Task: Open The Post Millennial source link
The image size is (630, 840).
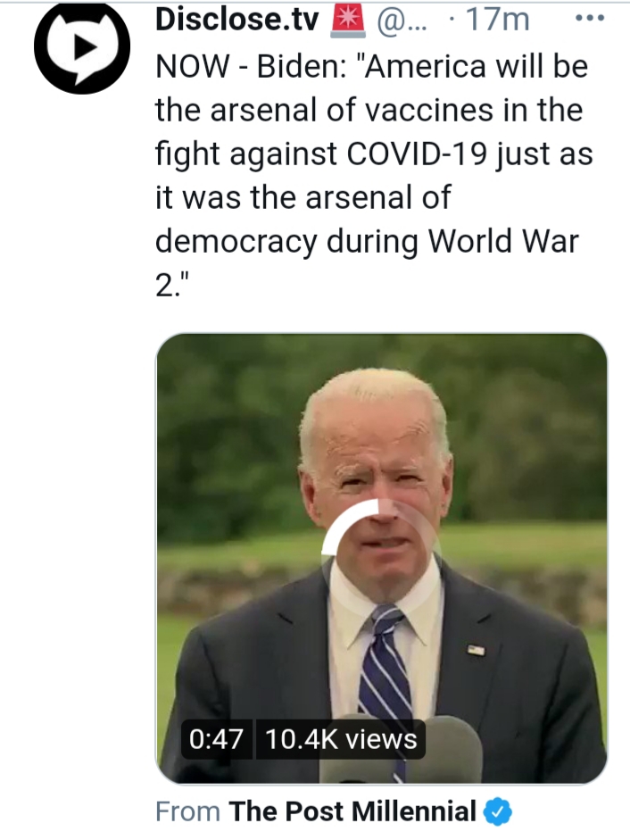Action: point(352,811)
